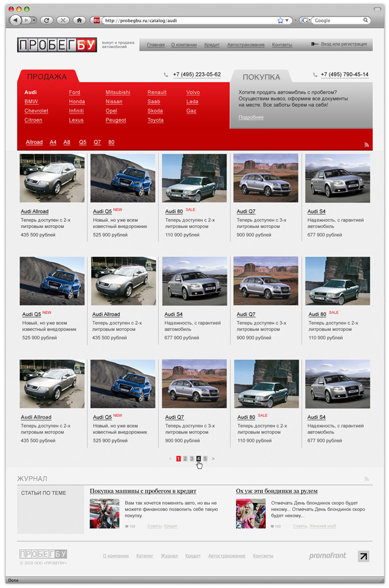Choose the Chevrolet brand link
The image size is (389, 588).
click(x=36, y=111)
